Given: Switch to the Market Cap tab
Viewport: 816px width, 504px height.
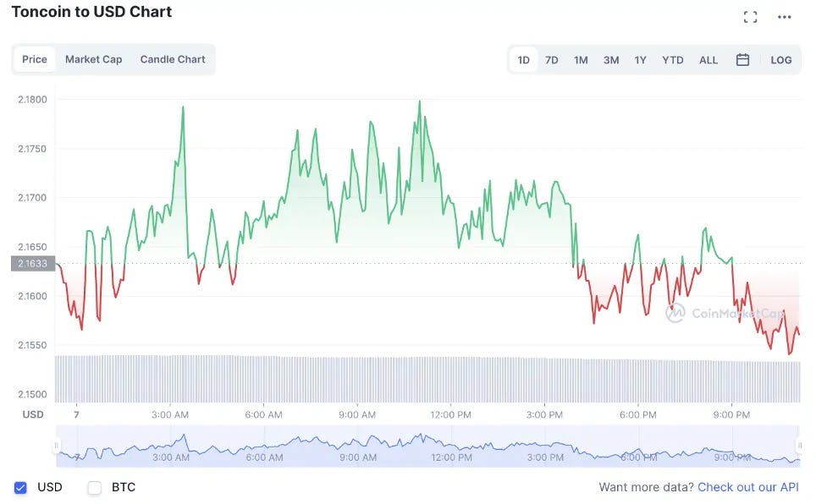Looking at the screenshot, I should 94,59.
